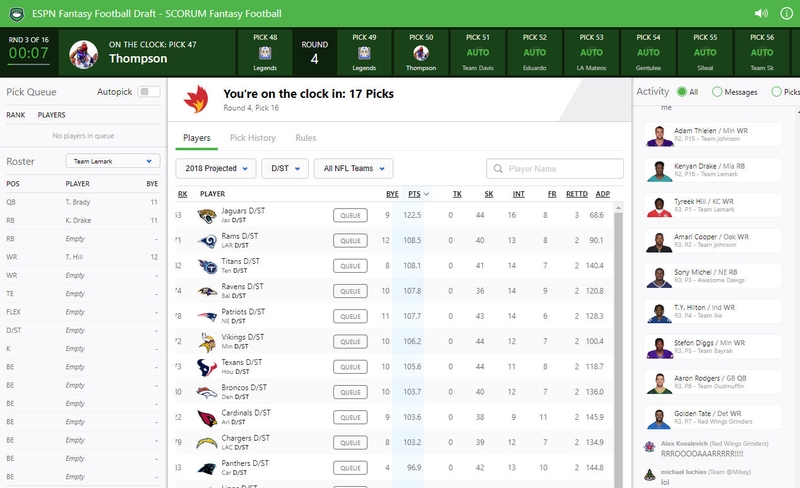Select the All activity radio button

pos(682,92)
